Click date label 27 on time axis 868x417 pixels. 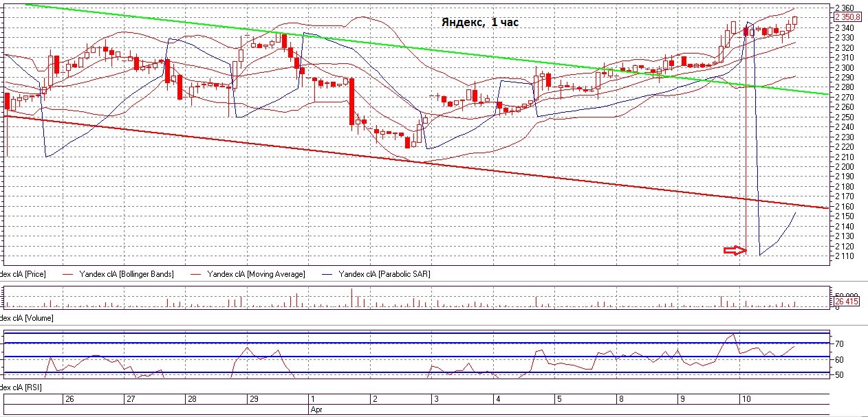(x=131, y=398)
